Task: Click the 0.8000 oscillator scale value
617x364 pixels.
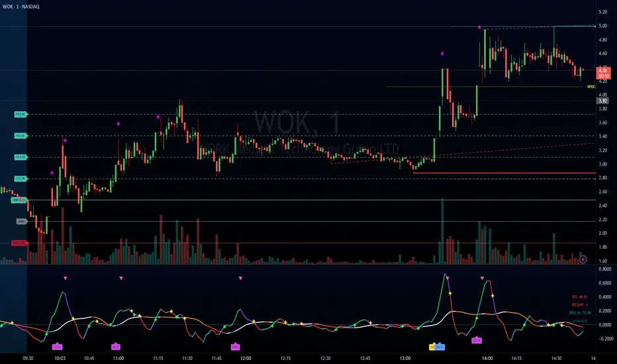Action: point(605,269)
